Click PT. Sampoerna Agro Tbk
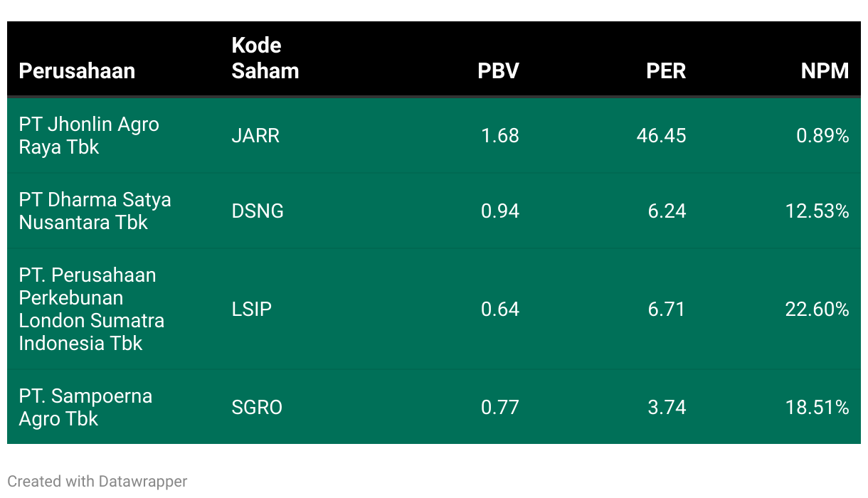Viewport: 868px width, 498px height. coord(85,407)
